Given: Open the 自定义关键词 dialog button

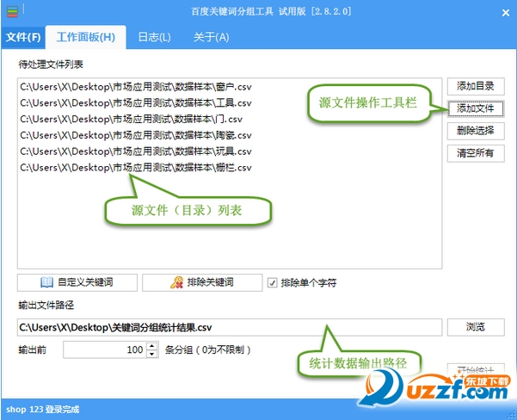Looking at the screenshot, I should [x=77, y=282].
